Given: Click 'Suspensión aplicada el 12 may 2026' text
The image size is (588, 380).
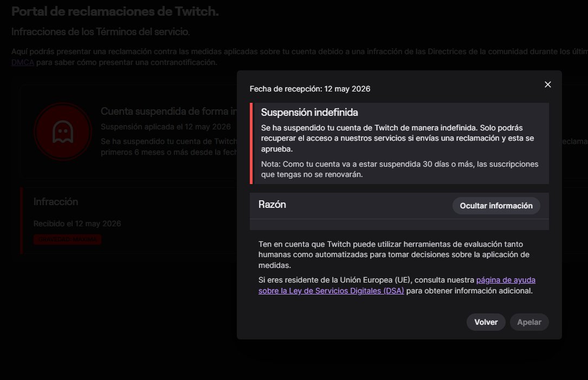Looking at the screenshot, I should 166,127.
